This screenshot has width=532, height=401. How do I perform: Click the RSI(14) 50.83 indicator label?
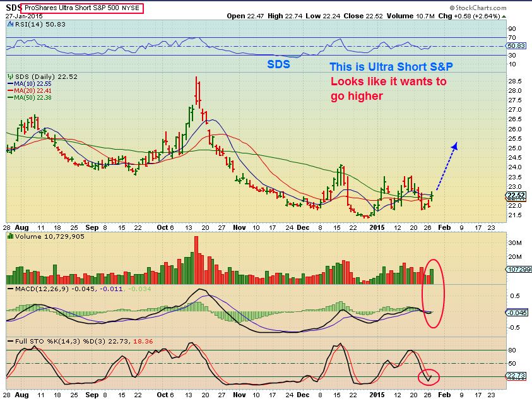pos(40,25)
